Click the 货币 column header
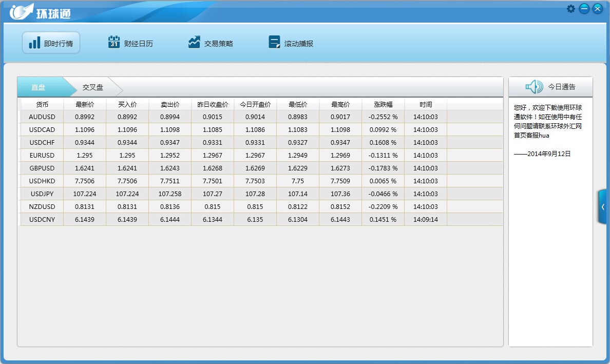Screen dimensions: 610x364 (x=42, y=104)
